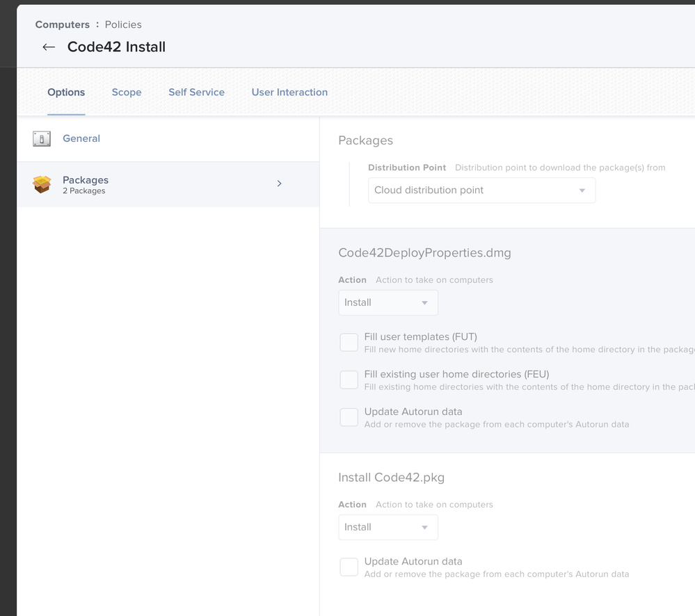Click the Policies breadcrumb link
The height and width of the screenshot is (616, 695).
pos(123,25)
